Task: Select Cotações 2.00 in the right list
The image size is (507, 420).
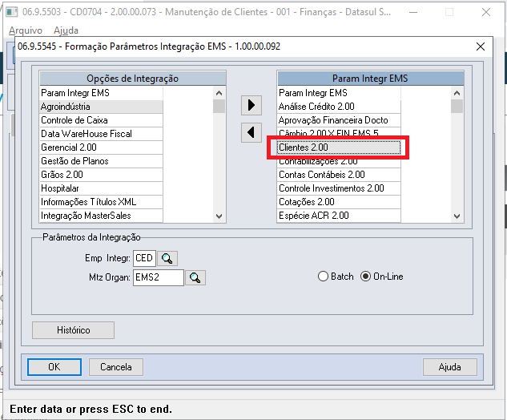Action: [x=339, y=202]
